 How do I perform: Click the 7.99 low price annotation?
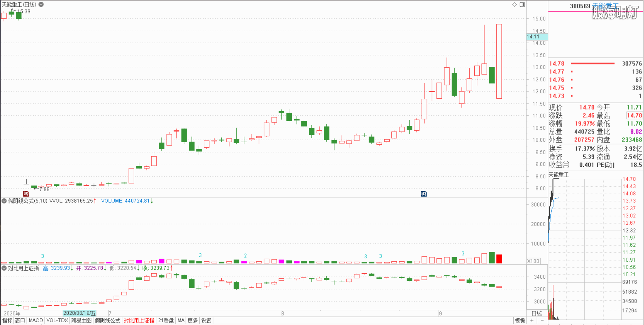click(44, 189)
